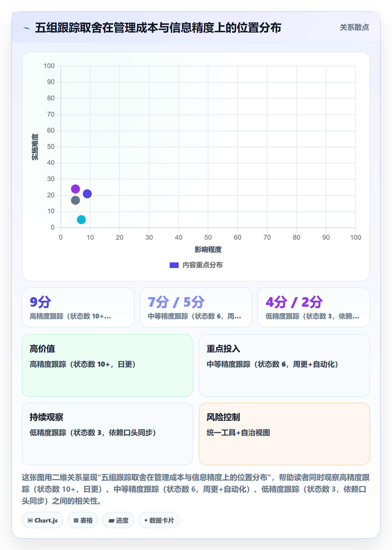The width and height of the screenshot is (392, 550).
Task: Click the chart title 五组跟踪取舍 heading
Action: click(158, 28)
